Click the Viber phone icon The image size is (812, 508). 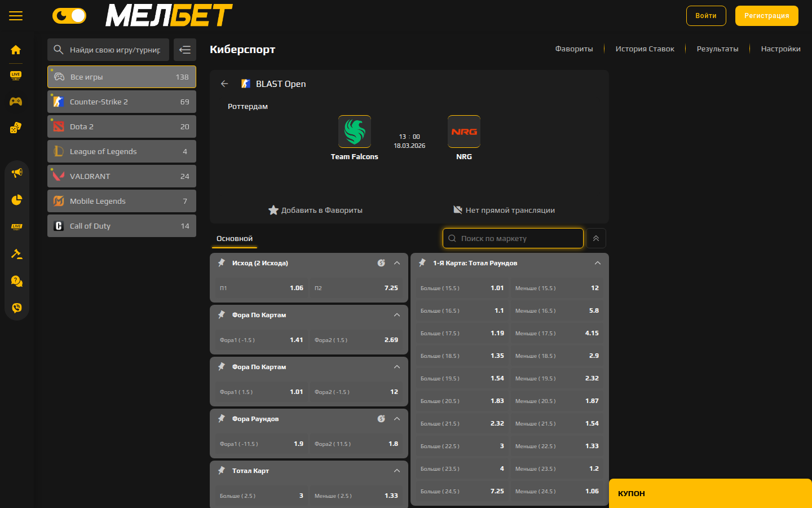(17, 308)
